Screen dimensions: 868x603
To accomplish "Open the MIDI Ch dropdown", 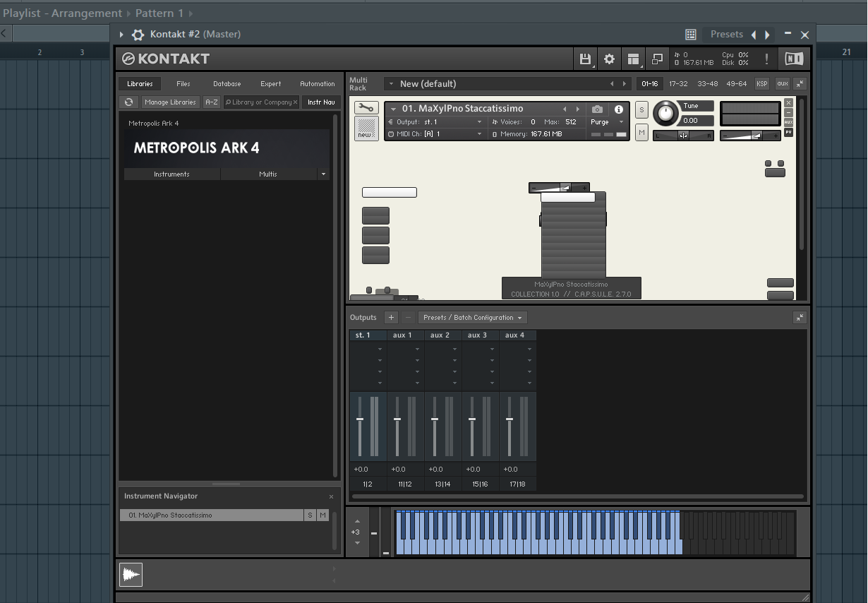I will tap(436, 133).
